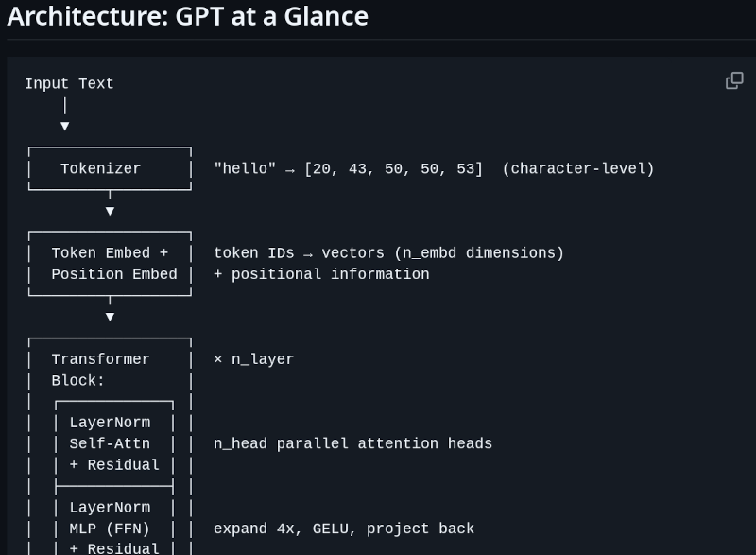Screen dimensions: 756x555
Task: Click the Tokenizer box in diagram
Action: pos(110,168)
